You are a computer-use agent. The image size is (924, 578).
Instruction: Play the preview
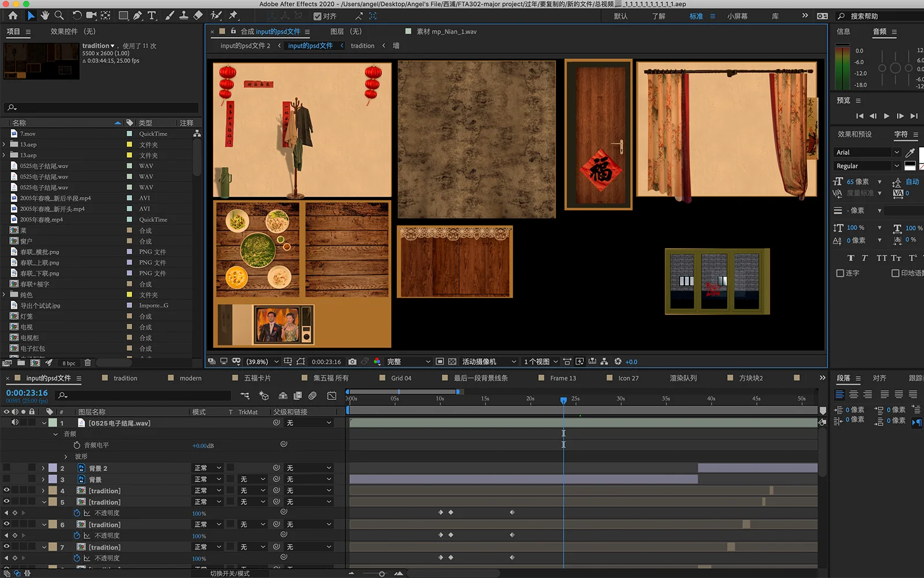pos(886,116)
